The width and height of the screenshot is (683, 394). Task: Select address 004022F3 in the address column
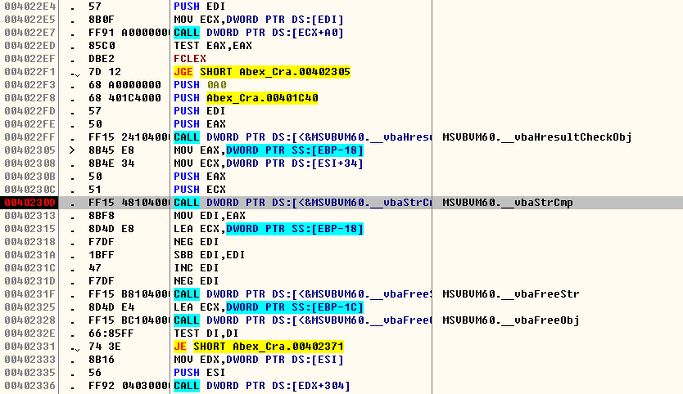(30, 85)
